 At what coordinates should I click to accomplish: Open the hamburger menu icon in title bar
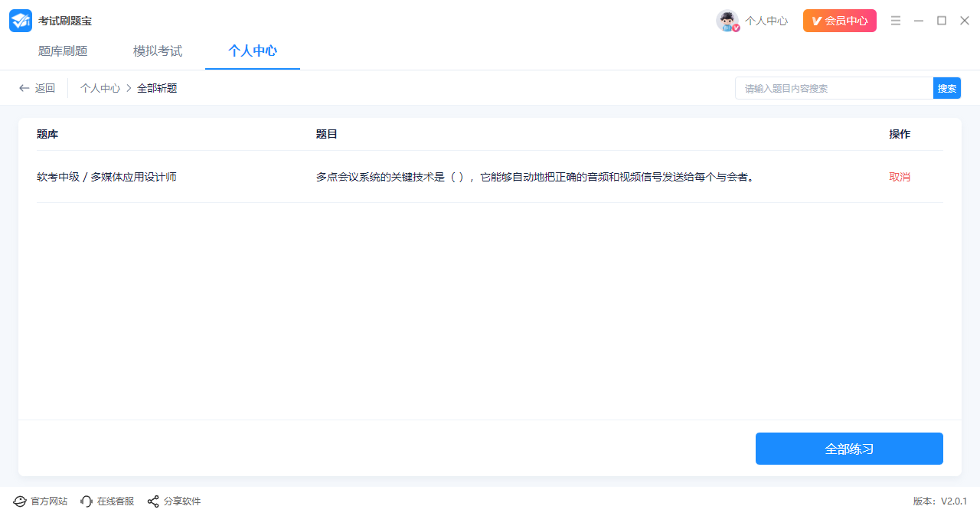pyautogui.click(x=896, y=21)
